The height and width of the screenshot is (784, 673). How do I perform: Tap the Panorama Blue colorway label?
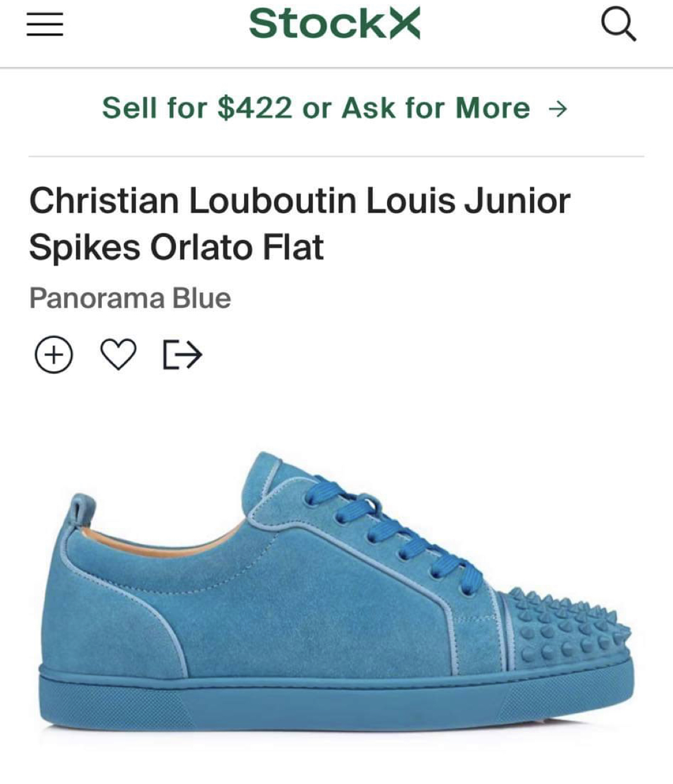click(130, 298)
